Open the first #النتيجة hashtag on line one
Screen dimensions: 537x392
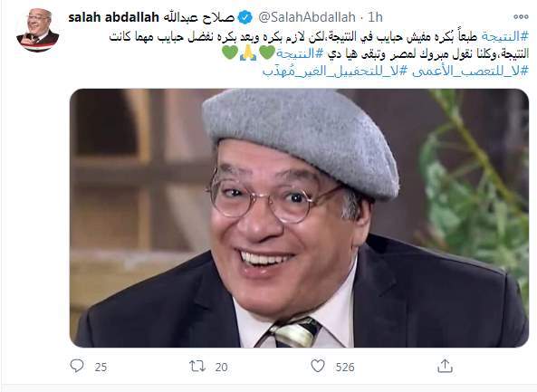click(505, 36)
